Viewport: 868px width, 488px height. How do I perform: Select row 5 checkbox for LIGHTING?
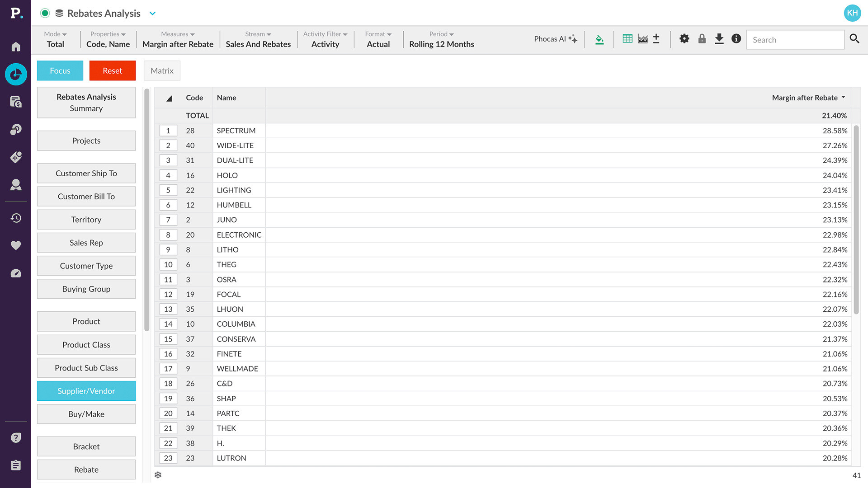click(x=168, y=190)
